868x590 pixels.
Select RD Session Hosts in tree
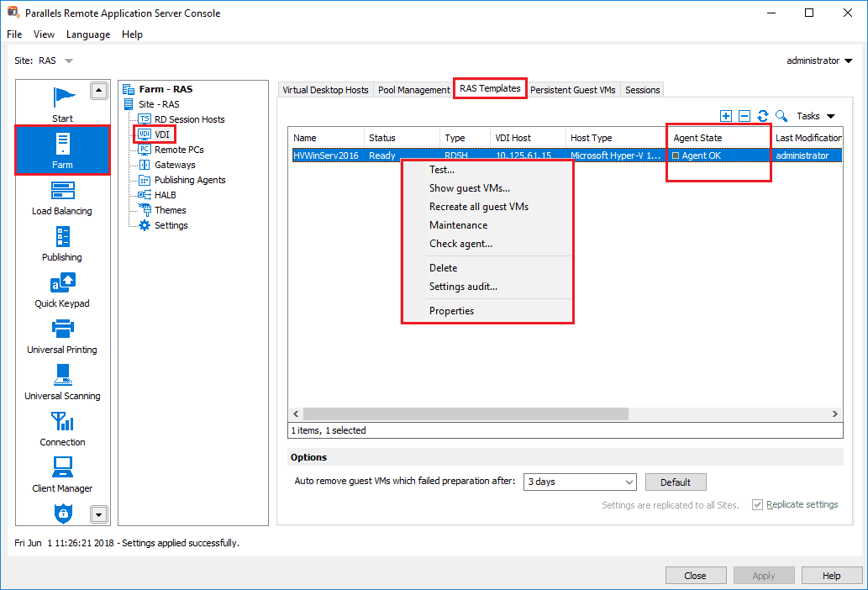(x=189, y=119)
